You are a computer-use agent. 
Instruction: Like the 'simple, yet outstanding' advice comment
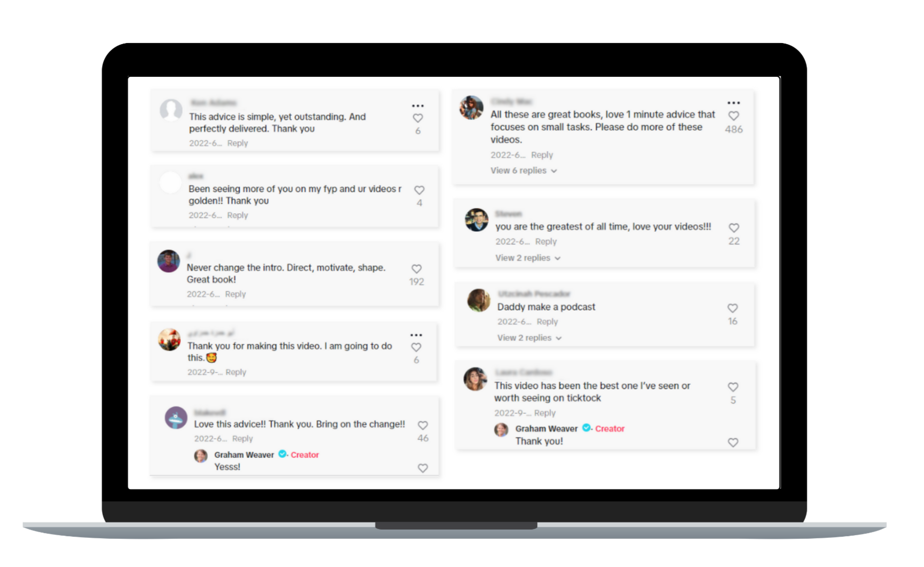(x=418, y=118)
